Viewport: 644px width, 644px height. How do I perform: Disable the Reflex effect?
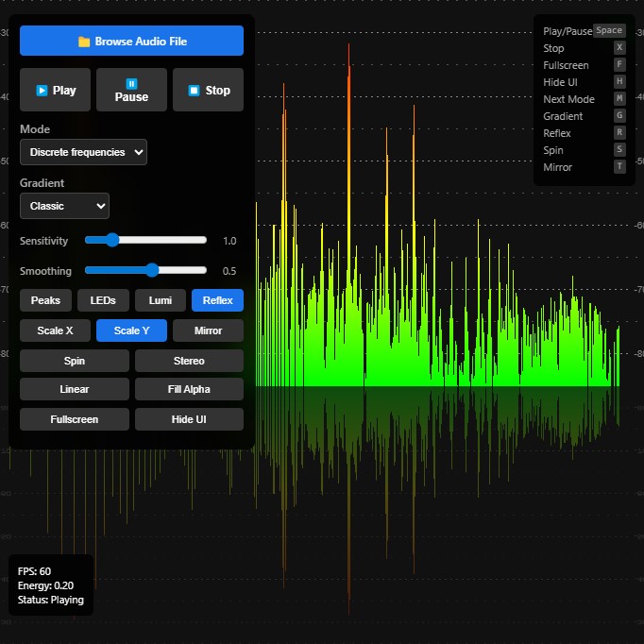[x=218, y=300]
